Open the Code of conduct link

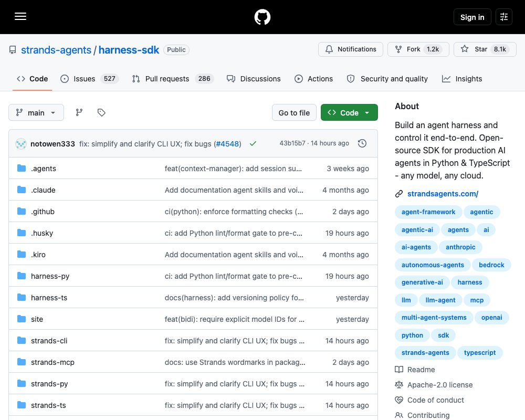pyautogui.click(x=435, y=400)
